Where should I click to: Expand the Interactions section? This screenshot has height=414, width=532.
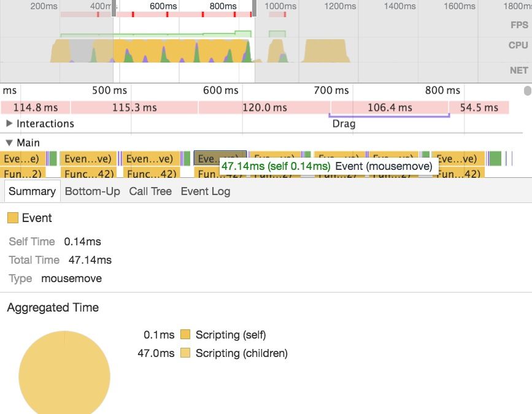point(9,123)
